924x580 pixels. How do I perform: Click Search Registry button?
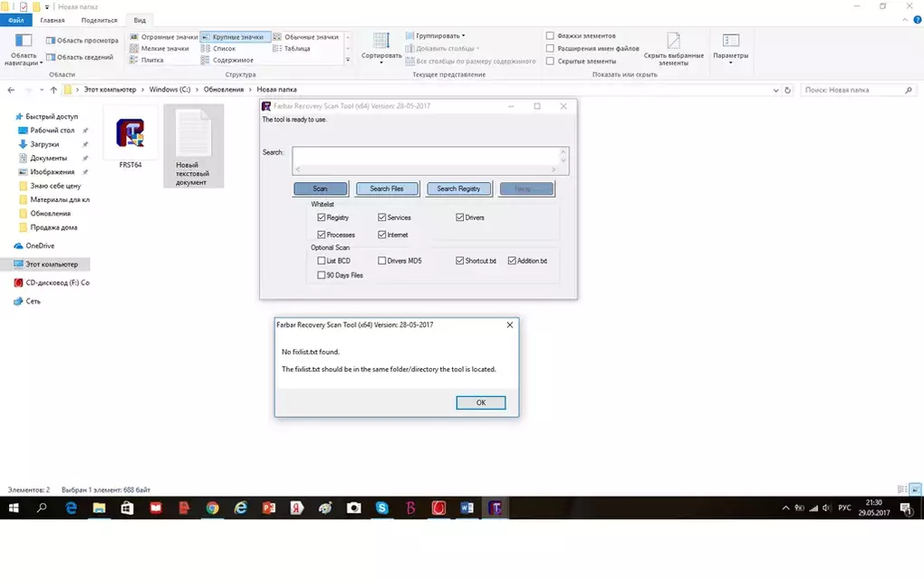pyautogui.click(x=458, y=188)
